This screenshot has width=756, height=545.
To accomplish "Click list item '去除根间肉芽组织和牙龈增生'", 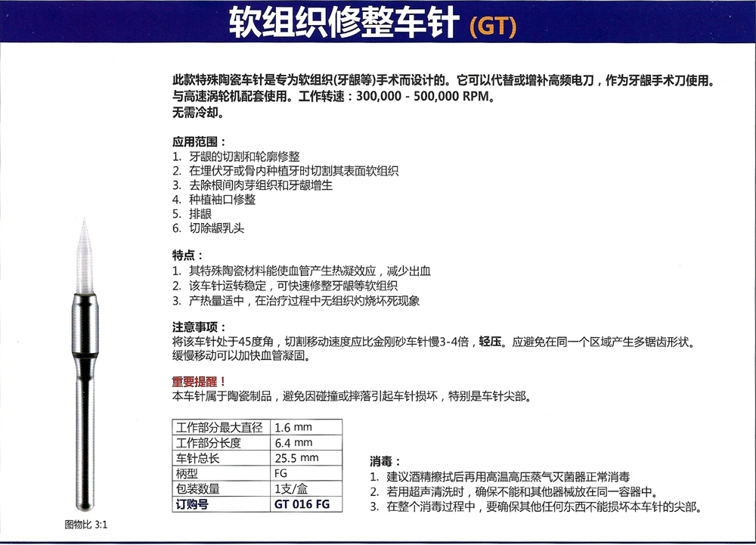I will point(261,185).
